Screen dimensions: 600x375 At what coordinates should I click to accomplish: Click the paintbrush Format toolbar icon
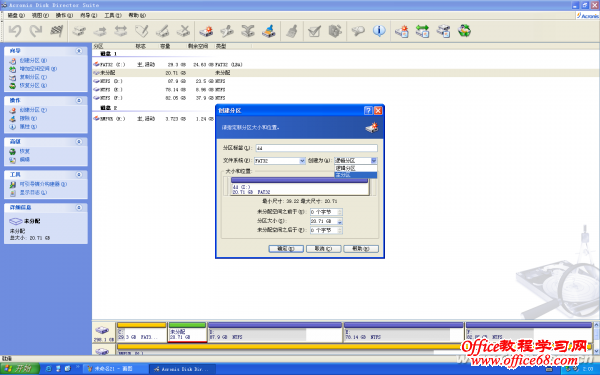(x=292, y=31)
